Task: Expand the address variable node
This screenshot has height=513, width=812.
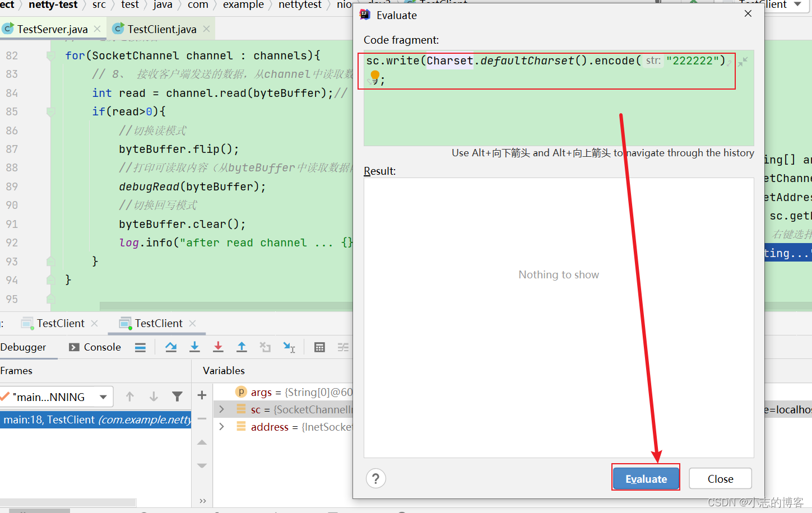Action: 222,427
